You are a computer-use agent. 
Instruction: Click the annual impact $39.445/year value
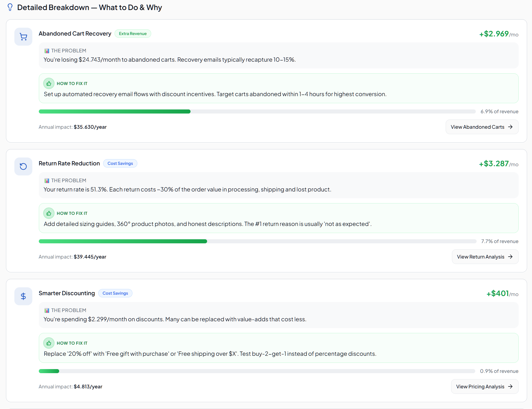(90, 257)
